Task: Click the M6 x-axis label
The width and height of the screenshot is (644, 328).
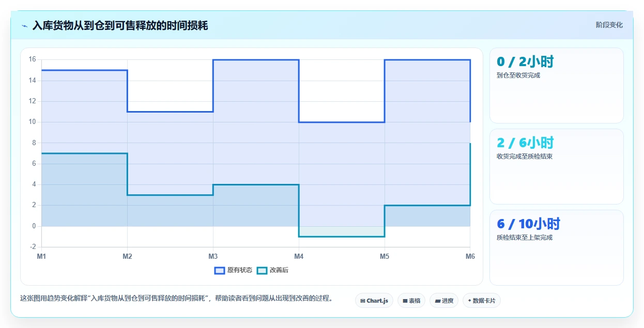Action: point(470,256)
